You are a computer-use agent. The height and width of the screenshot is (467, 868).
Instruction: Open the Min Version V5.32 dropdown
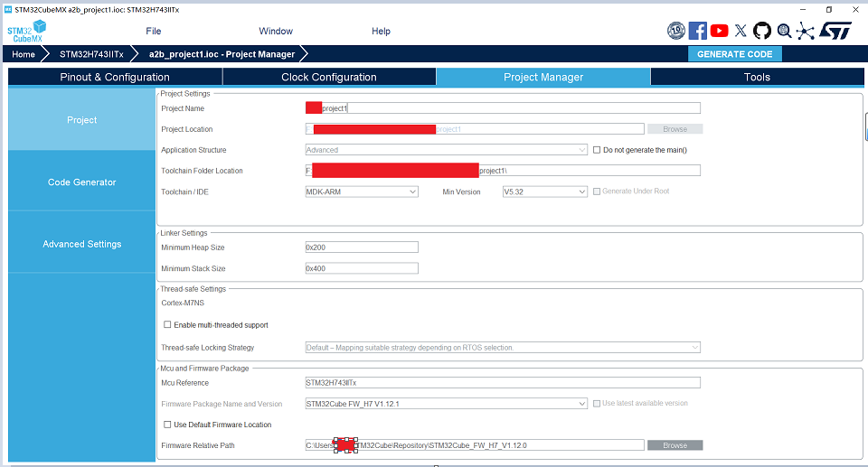tap(544, 192)
